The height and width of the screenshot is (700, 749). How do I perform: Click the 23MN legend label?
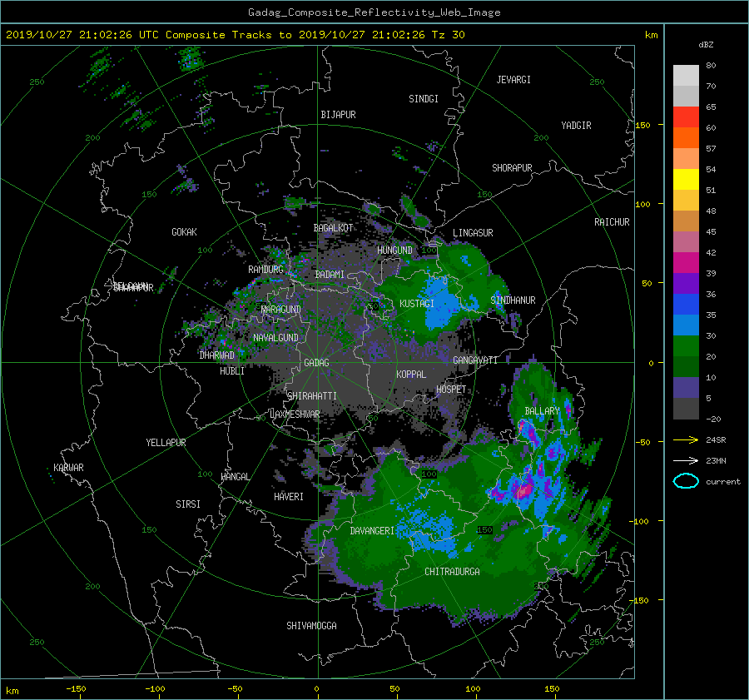pos(716,460)
